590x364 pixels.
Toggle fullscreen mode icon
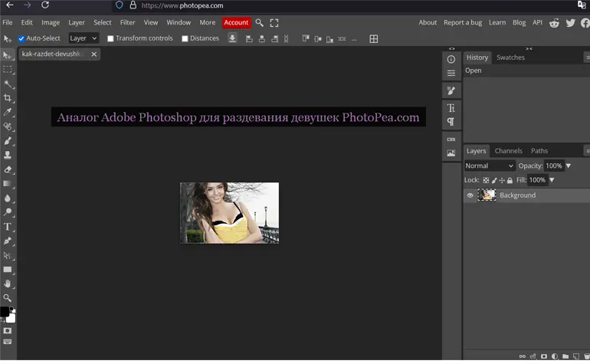274,23
